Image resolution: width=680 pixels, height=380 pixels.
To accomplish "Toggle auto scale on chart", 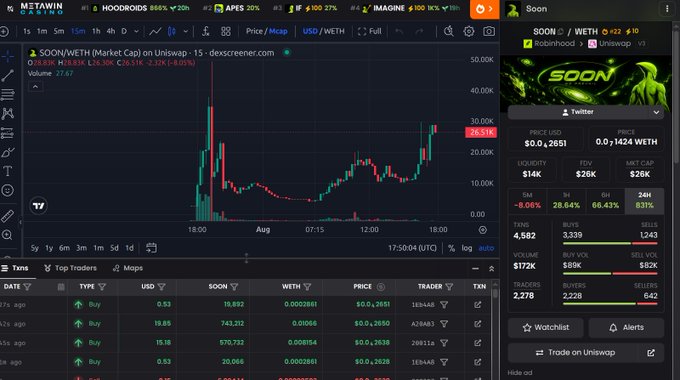I will coord(486,248).
